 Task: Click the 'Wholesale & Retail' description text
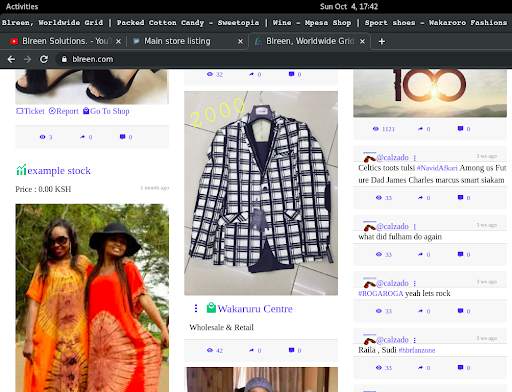(221, 327)
